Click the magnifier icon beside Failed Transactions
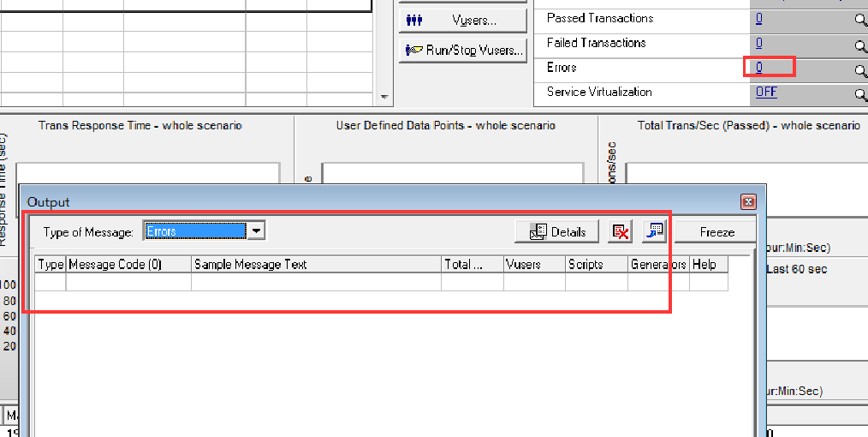The image size is (868, 437). tap(860, 46)
